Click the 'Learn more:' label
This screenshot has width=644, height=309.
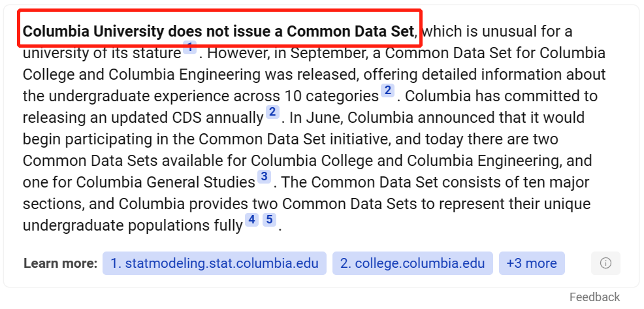click(60, 263)
